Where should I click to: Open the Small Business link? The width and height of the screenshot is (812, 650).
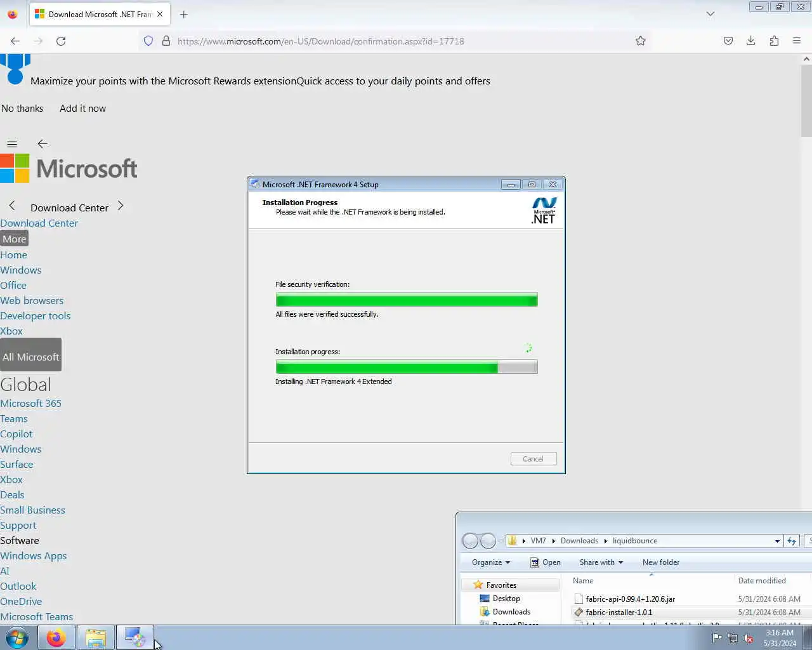click(32, 510)
